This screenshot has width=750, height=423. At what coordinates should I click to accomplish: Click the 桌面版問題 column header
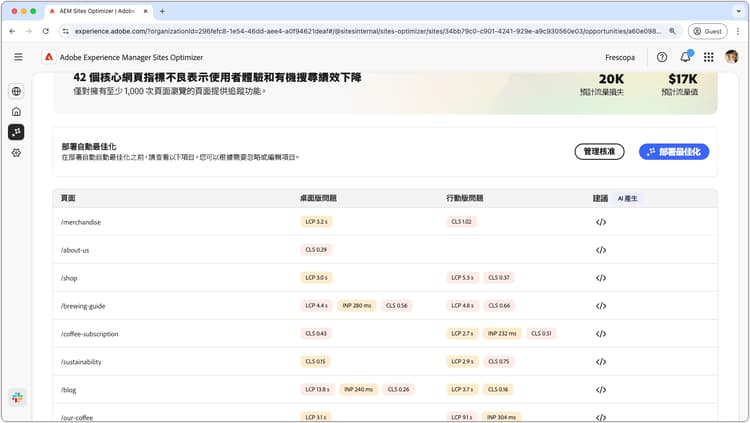pos(318,198)
